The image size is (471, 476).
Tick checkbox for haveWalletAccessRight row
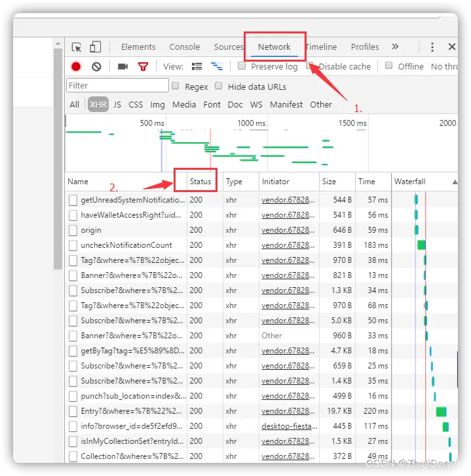[73, 216]
